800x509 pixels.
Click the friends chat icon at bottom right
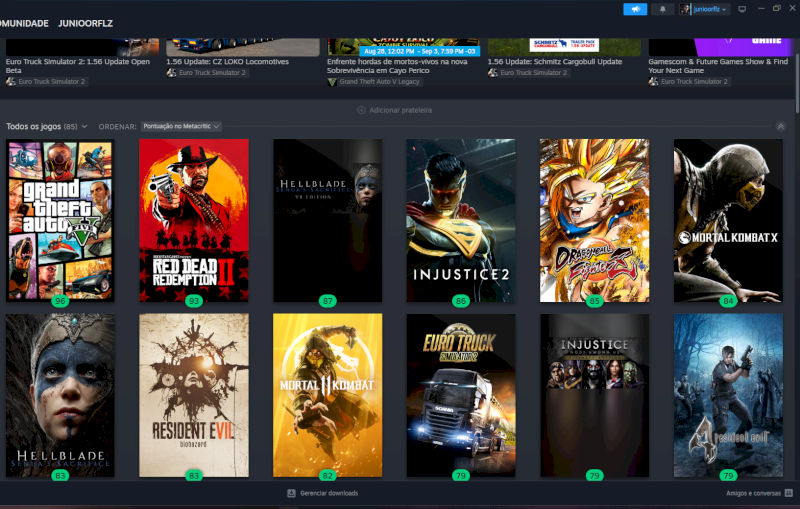(x=789, y=493)
